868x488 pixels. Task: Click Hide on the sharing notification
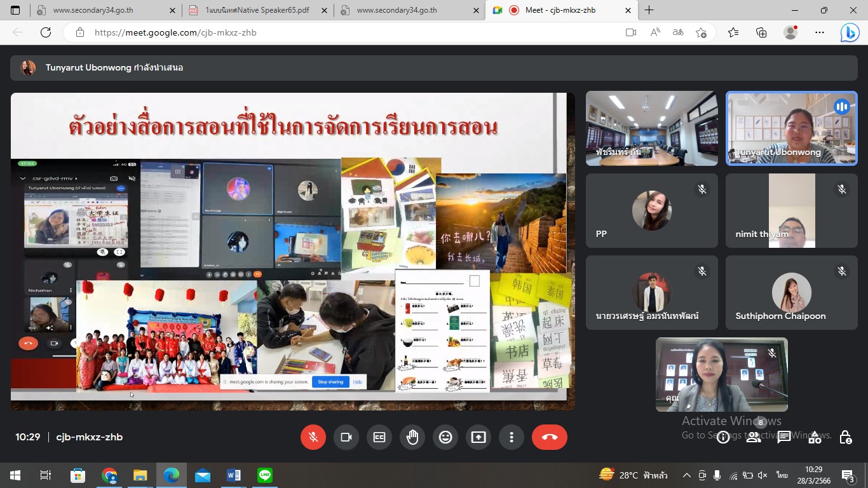[358, 382]
